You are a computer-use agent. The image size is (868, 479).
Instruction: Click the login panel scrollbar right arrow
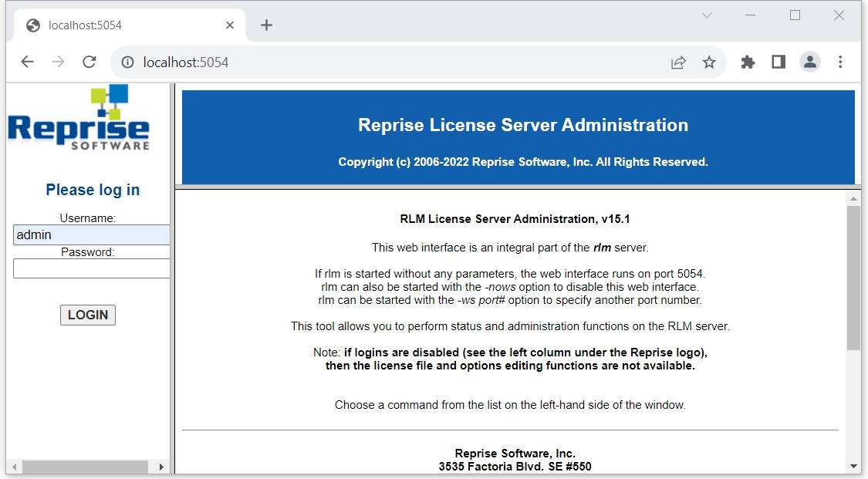tap(161, 467)
